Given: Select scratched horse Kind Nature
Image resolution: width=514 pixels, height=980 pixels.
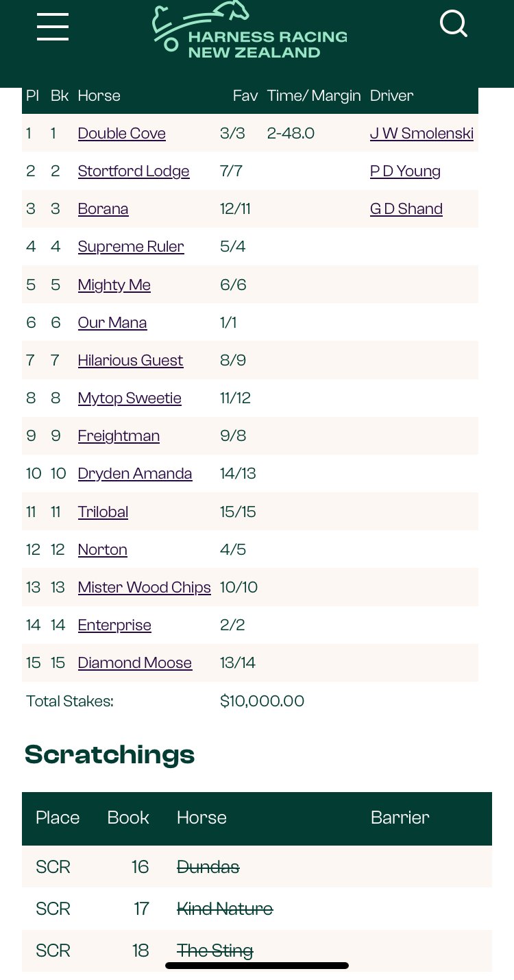Looking at the screenshot, I should (x=225, y=909).
